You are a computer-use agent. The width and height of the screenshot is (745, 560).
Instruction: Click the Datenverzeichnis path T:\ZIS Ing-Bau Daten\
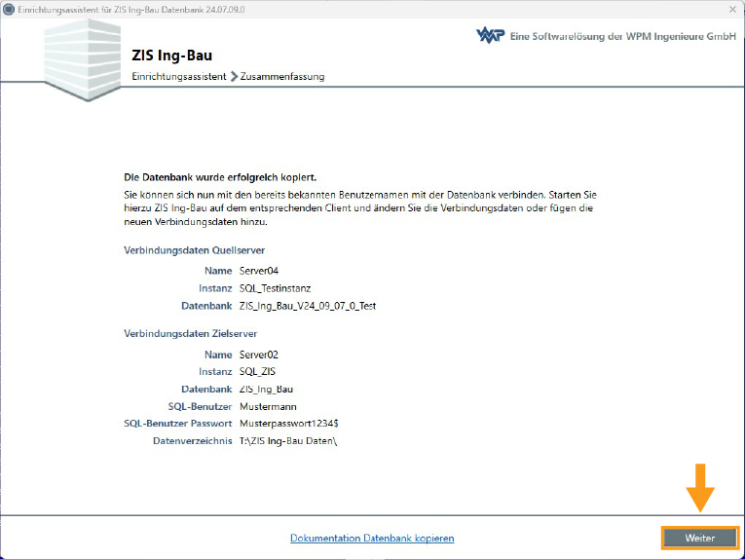(x=287, y=441)
